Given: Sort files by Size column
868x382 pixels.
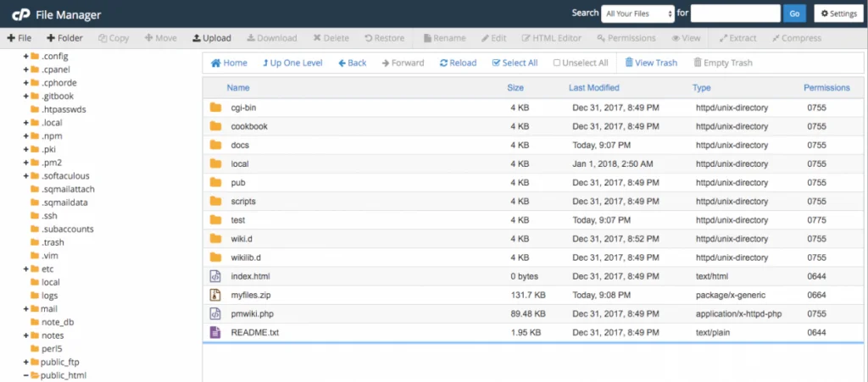Looking at the screenshot, I should 515,87.
